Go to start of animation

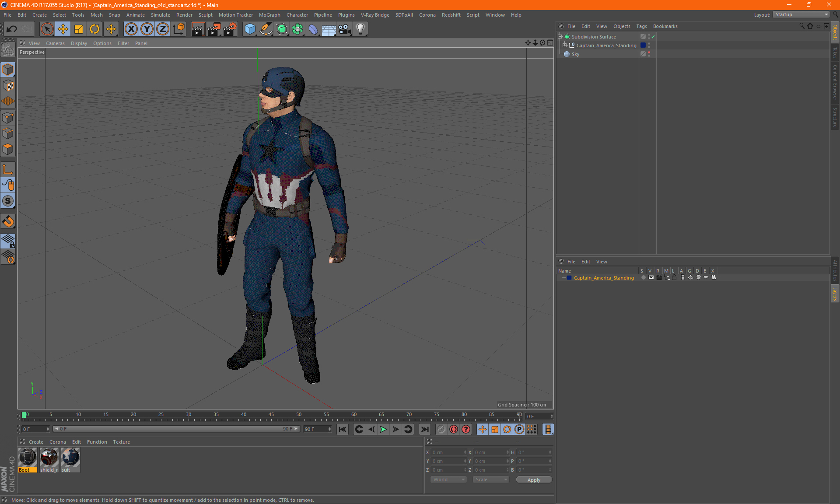tap(342, 429)
